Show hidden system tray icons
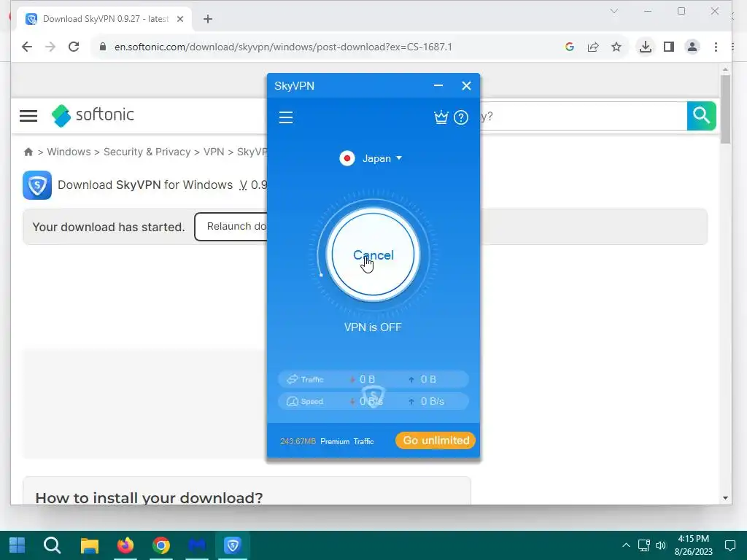Viewport: 747px width, 560px height. (x=626, y=545)
